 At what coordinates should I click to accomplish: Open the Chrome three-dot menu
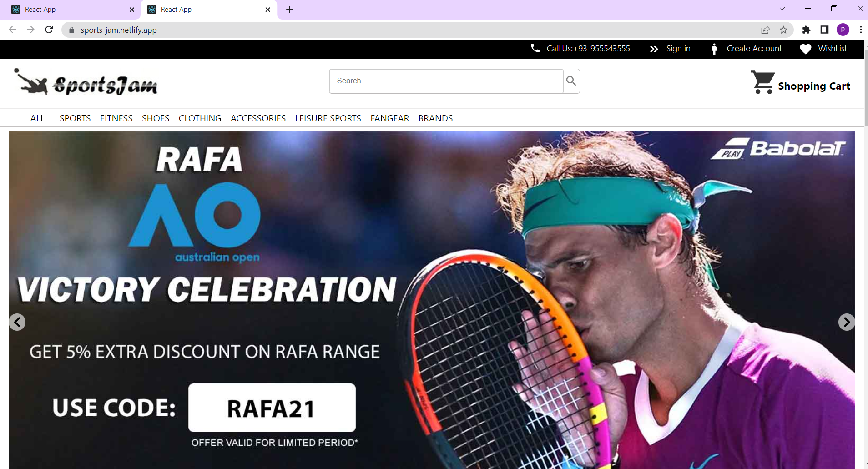[861, 30]
